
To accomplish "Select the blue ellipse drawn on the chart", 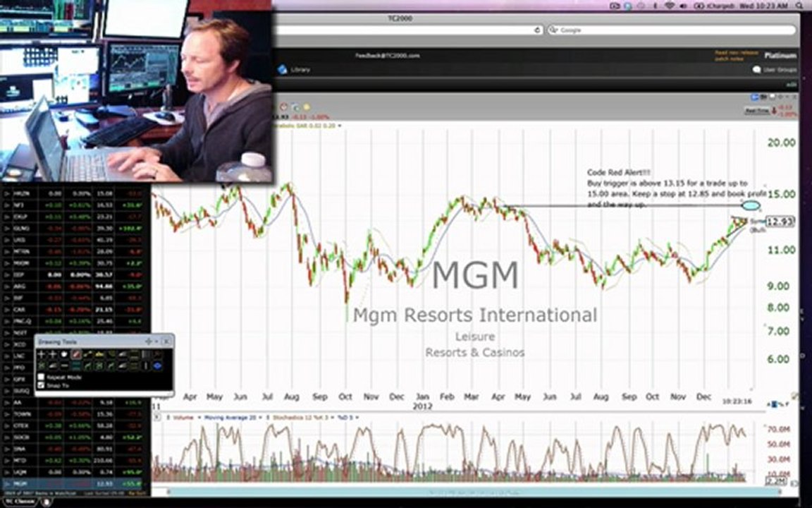I will click(x=751, y=206).
